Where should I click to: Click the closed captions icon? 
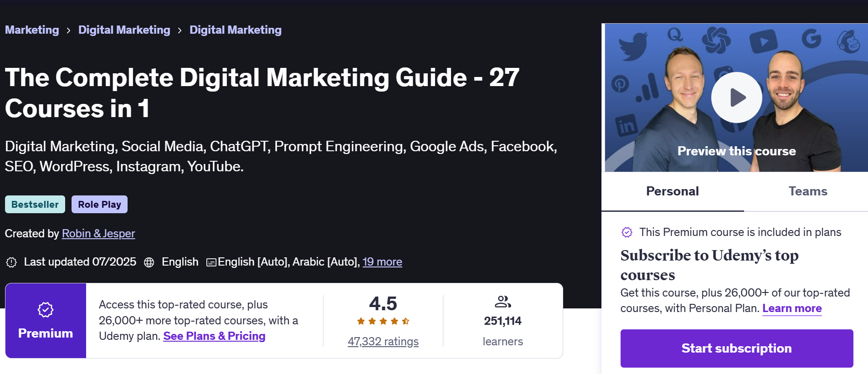coord(211,262)
